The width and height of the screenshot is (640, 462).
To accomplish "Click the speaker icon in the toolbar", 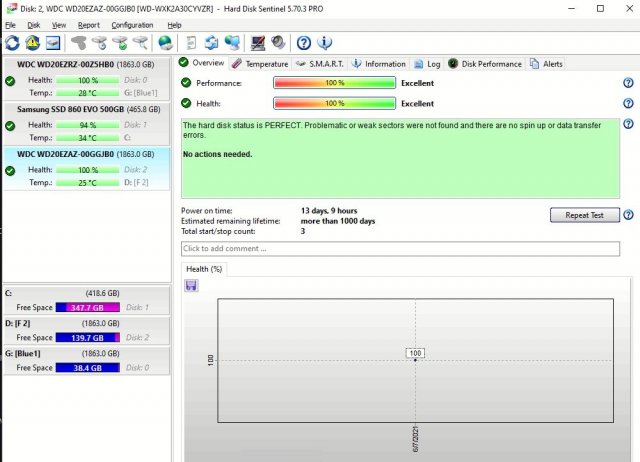I will (x=277, y=43).
